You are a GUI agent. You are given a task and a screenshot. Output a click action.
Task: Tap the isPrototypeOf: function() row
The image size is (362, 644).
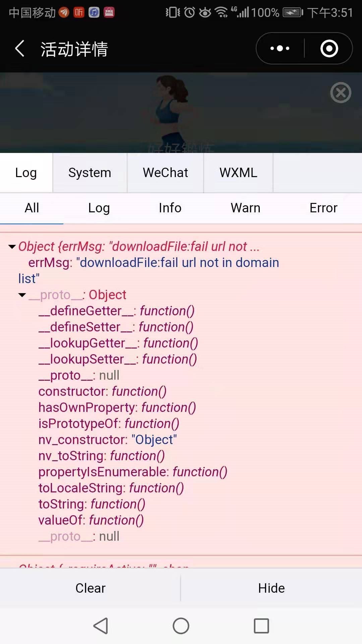coord(109,424)
